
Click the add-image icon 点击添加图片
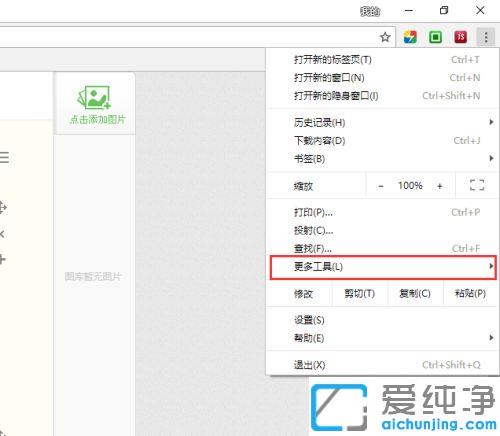tap(95, 104)
